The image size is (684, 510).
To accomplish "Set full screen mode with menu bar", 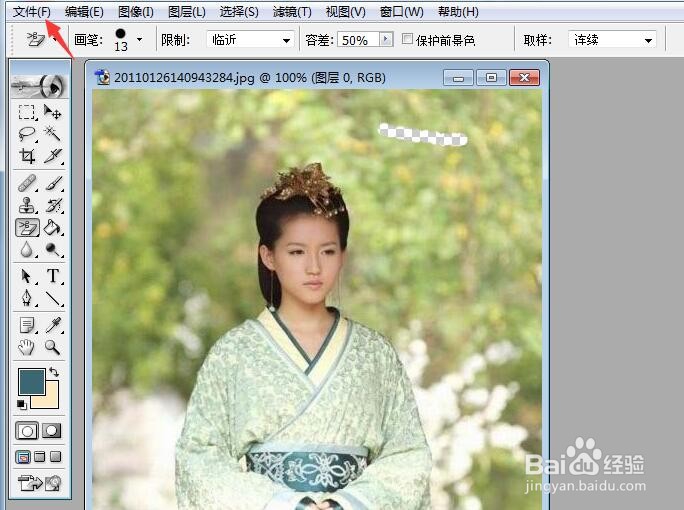I will (x=40, y=457).
